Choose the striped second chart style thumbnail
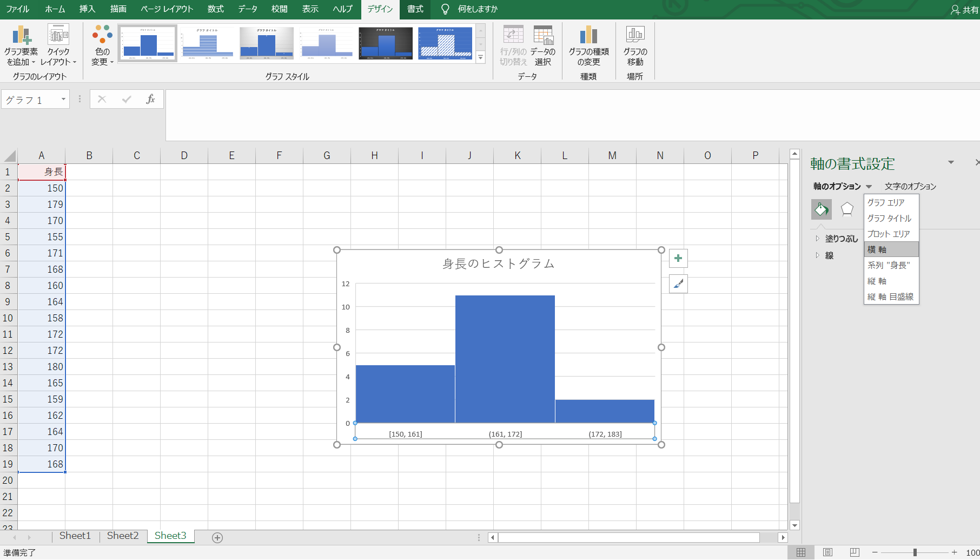This screenshot has height=560, width=980. [207, 43]
